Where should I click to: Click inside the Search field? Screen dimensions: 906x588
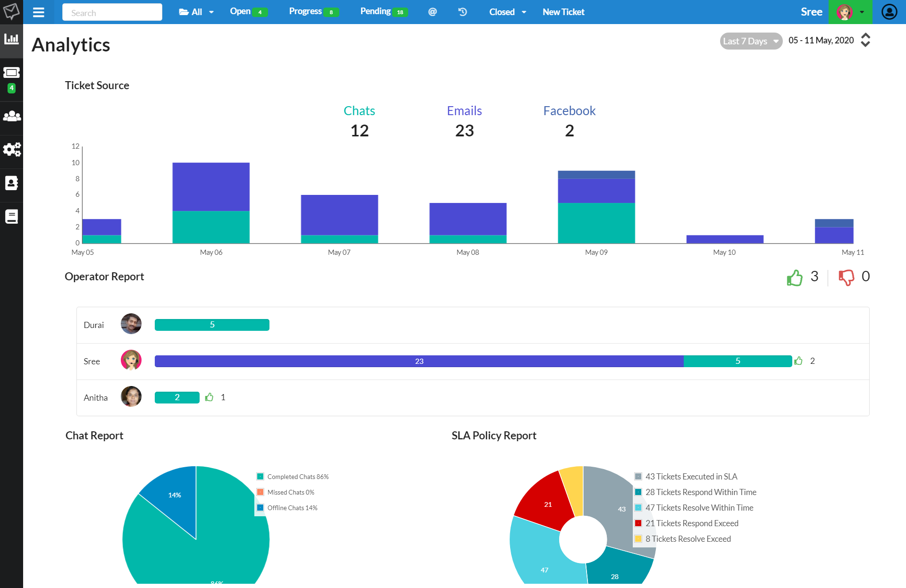(x=112, y=12)
